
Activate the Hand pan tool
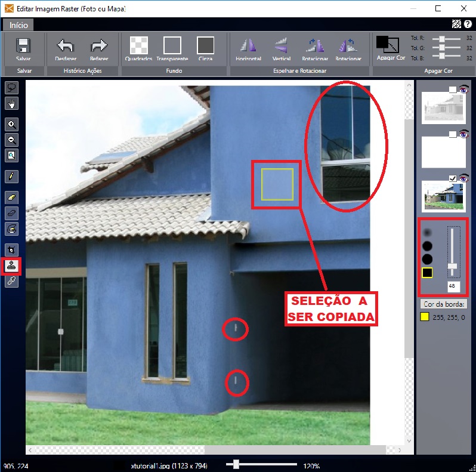12,104
